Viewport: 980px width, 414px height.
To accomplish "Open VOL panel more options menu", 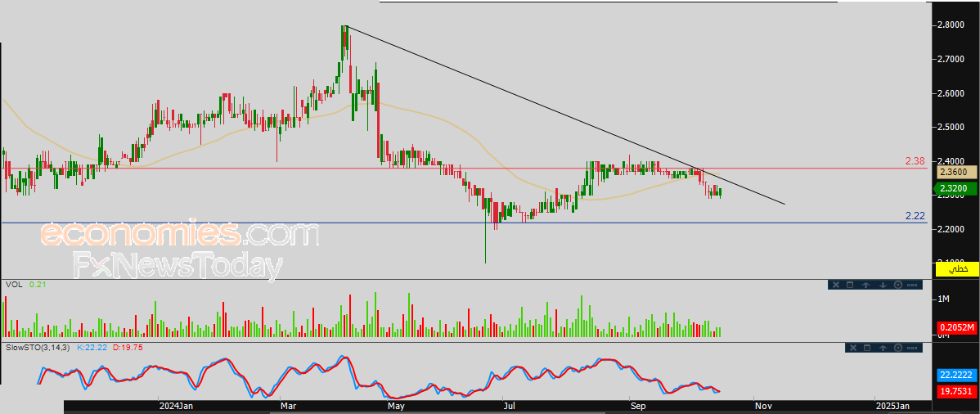I will click(x=914, y=286).
